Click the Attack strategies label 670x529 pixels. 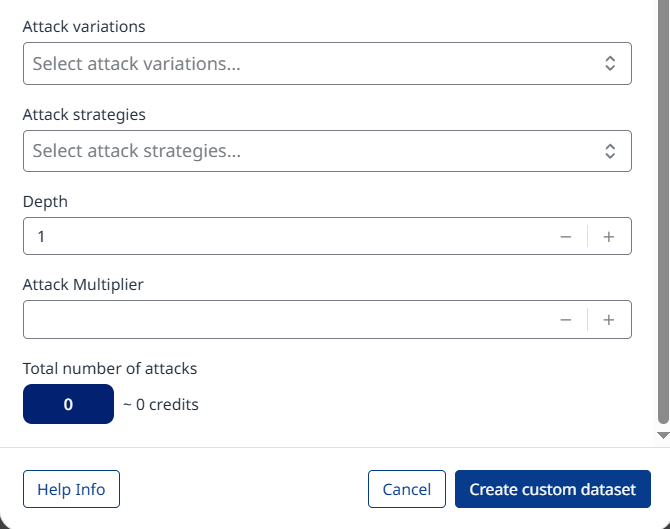pyautogui.click(x=84, y=115)
